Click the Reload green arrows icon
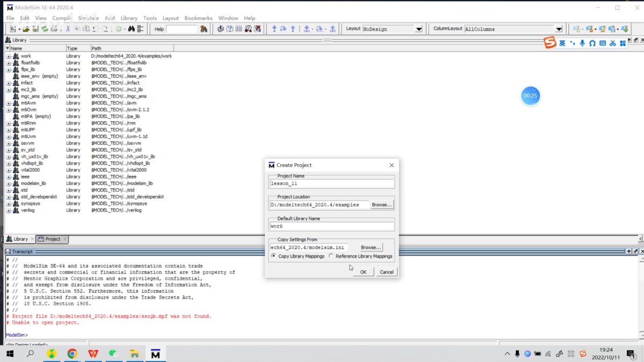This screenshot has height=362, width=644. click(44, 29)
